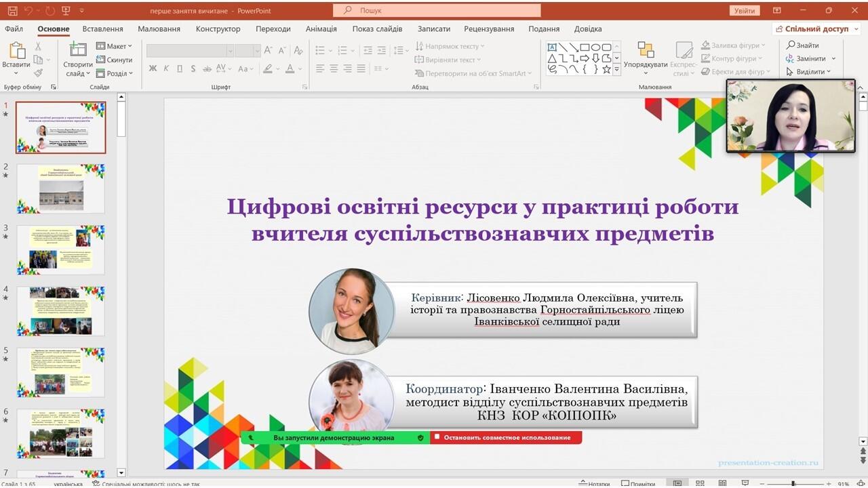This screenshot has height=488, width=868.
Task: Click Нотатки notes button in status bar
Action: (593, 484)
